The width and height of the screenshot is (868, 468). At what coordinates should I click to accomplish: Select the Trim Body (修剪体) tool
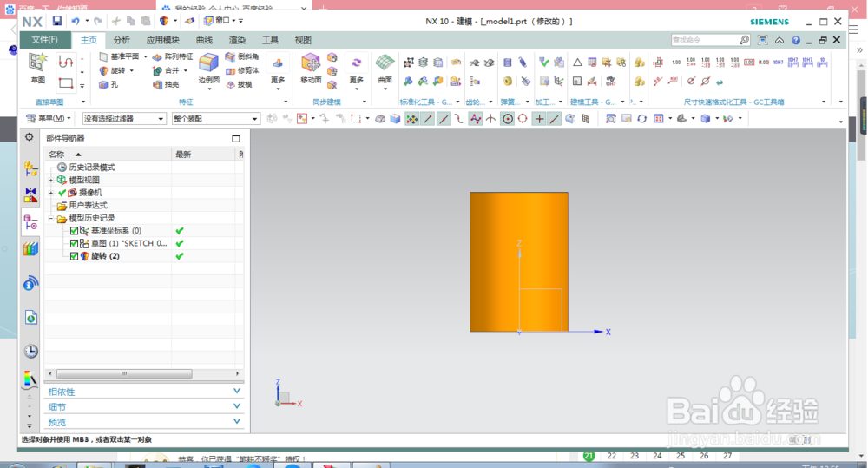(242, 70)
